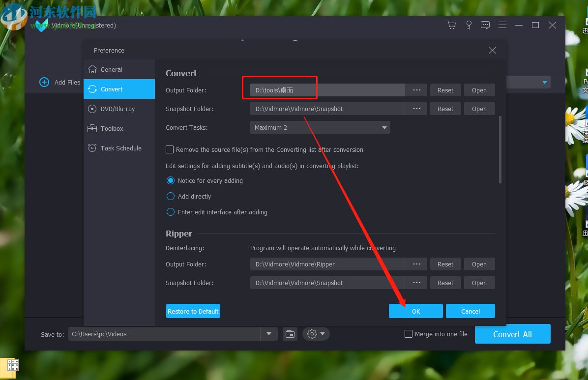Expand the Convert Tasks Maximum 2 dropdown
Viewport: 588px width, 380px height.
point(320,127)
